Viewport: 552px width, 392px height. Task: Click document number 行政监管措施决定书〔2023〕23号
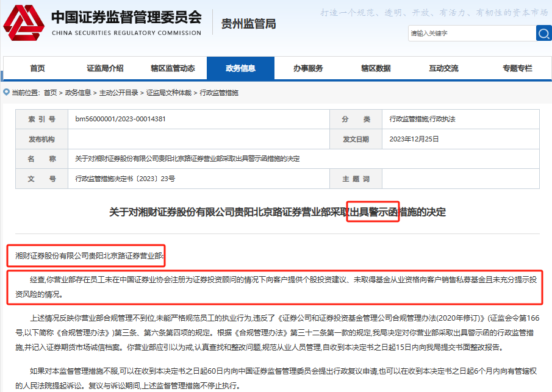pos(125,179)
